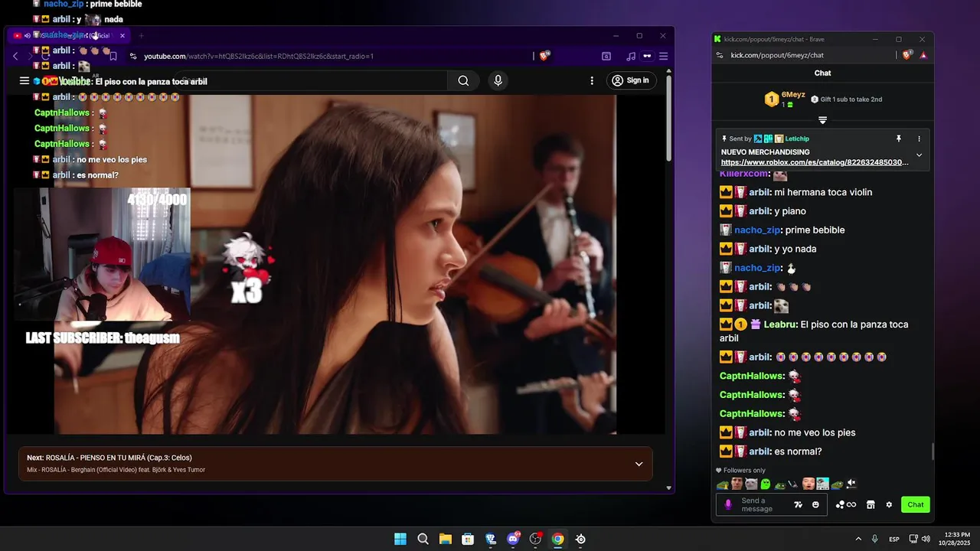Click the YouTube search magnifier button

tap(463, 80)
